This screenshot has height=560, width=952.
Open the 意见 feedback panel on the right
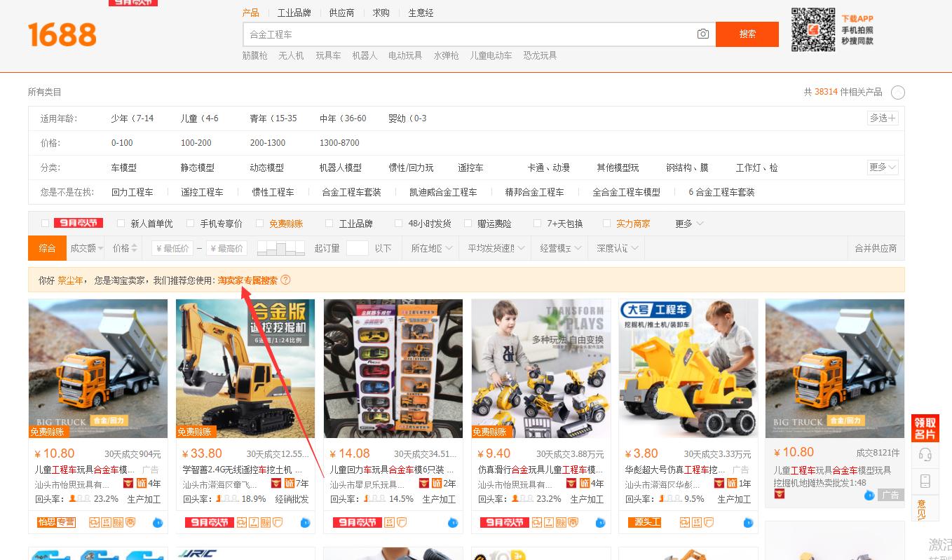click(x=925, y=506)
